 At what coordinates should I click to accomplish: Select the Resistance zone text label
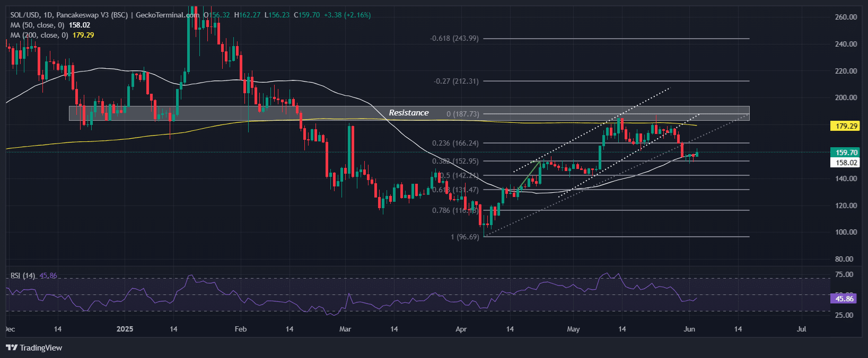point(408,113)
